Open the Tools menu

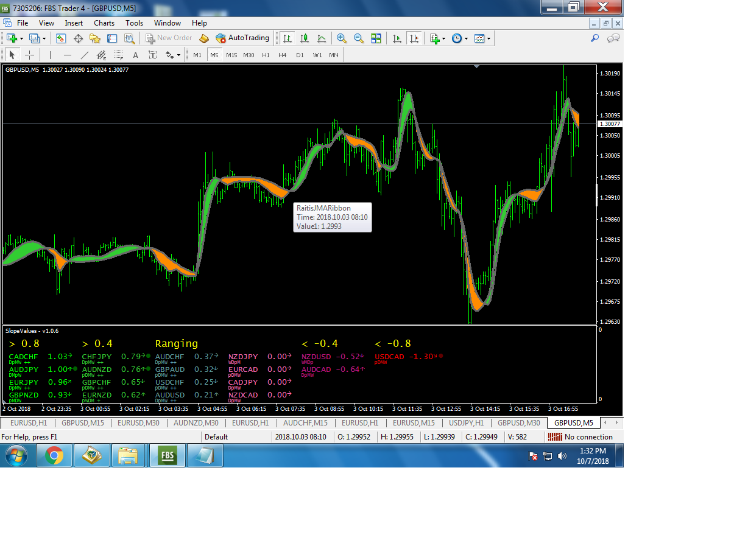(135, 23)
